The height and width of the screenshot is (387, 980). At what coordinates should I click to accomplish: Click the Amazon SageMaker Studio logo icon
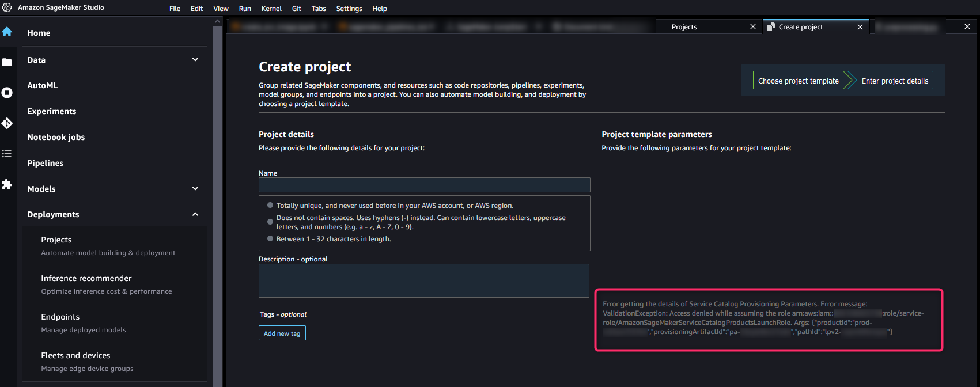(x=7, y=7)
